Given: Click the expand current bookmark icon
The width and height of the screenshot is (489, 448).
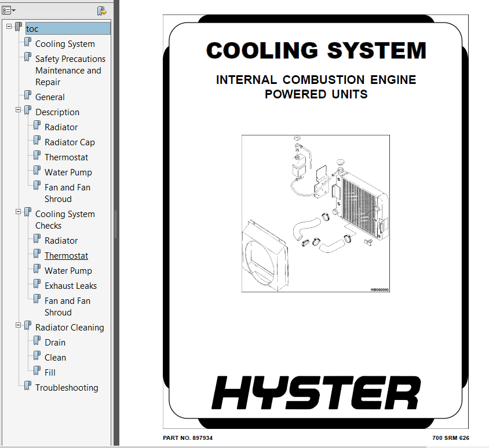Looking at the screenshot, I should click(101, 11).
